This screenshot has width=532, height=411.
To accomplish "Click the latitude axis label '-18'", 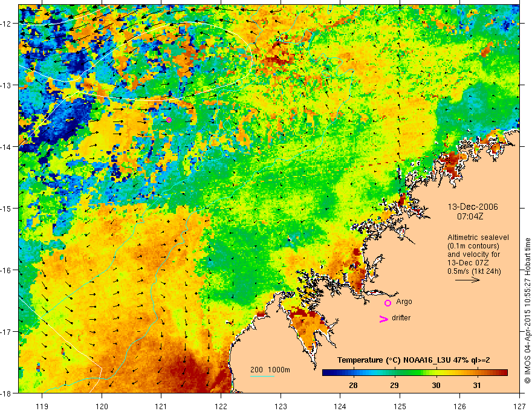I will click(x=7, y=393).
